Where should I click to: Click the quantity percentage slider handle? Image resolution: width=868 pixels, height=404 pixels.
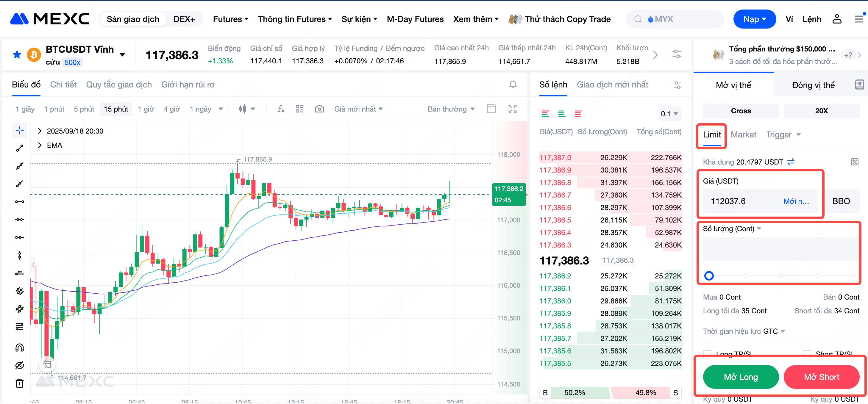pos(709,276)
